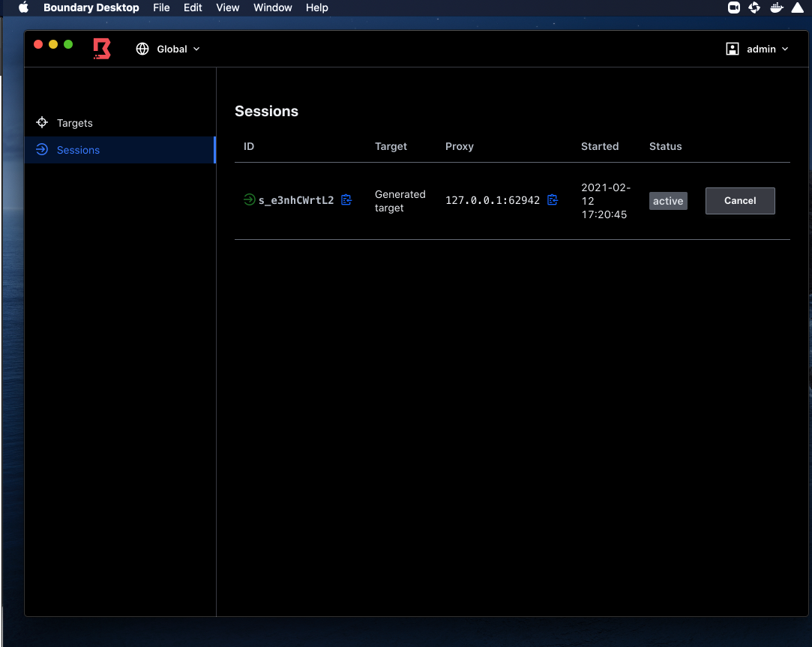Click the Proxy column header
Screen dimensions: 812x647
(460, 147)
